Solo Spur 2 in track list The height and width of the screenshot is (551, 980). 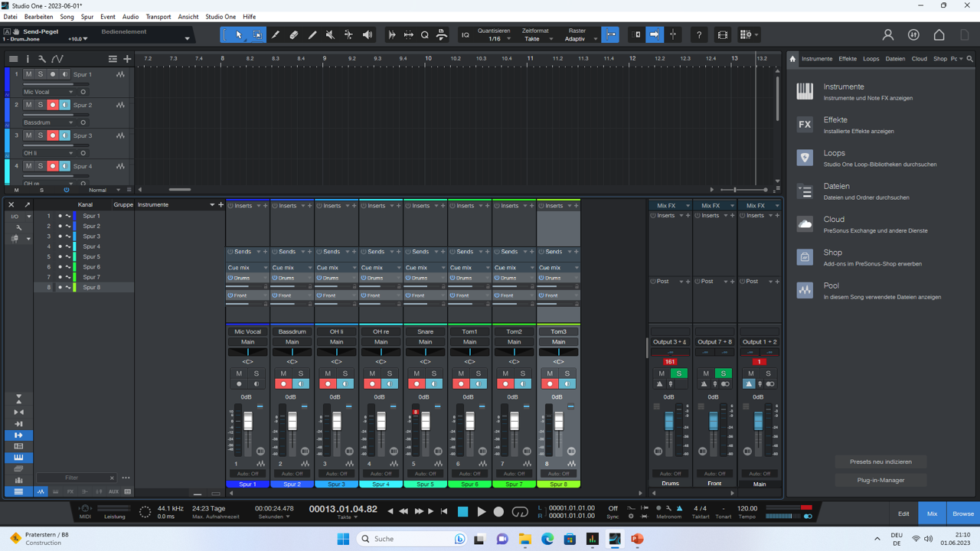41,105
